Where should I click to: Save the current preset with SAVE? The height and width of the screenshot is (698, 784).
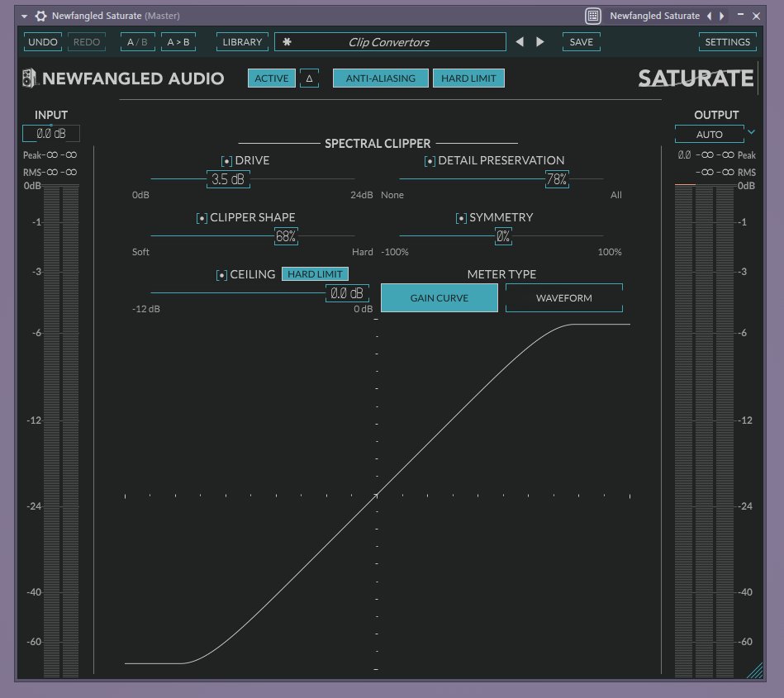coord(581,42)
